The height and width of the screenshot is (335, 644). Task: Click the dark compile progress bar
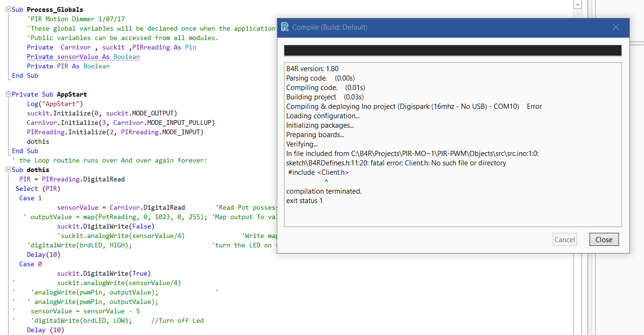pos(452,50)
